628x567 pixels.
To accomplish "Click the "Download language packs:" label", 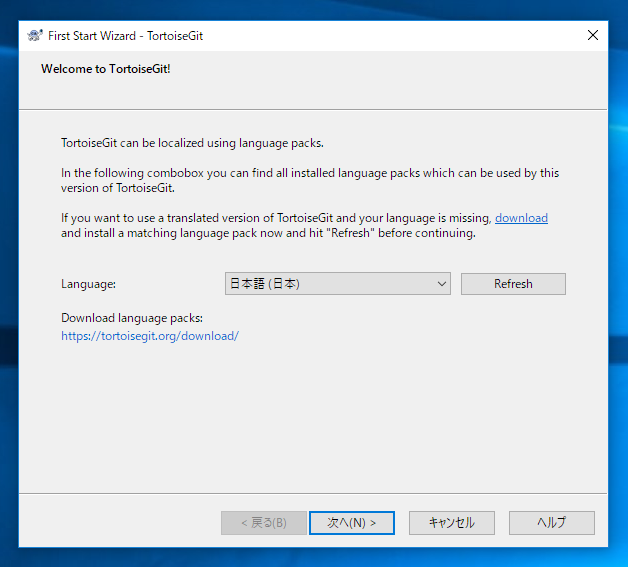I will pos(132,318).
